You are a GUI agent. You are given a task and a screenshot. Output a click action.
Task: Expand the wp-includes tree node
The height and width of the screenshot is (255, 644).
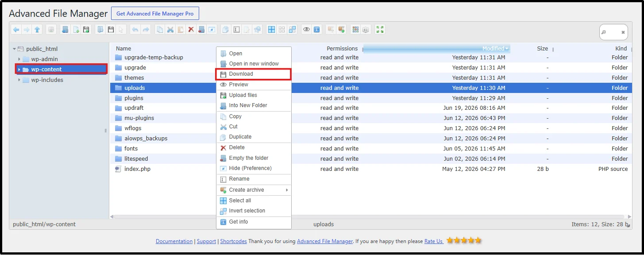pyautogui.click(x=19, y=80)
